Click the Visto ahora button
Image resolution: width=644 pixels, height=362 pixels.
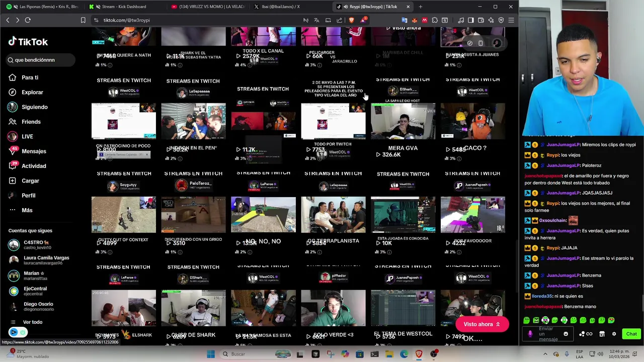481,324
